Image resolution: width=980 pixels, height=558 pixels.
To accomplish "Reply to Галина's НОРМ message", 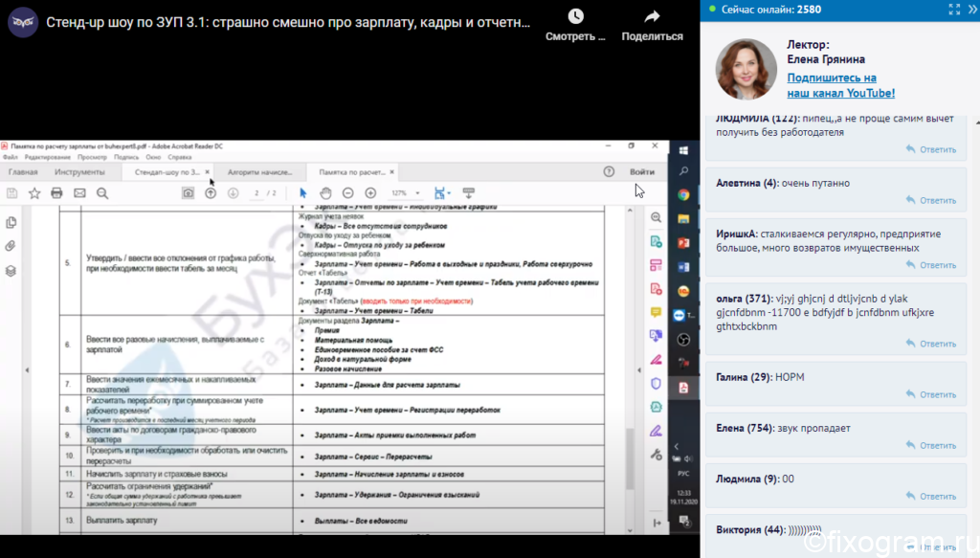I will point(931,395).
